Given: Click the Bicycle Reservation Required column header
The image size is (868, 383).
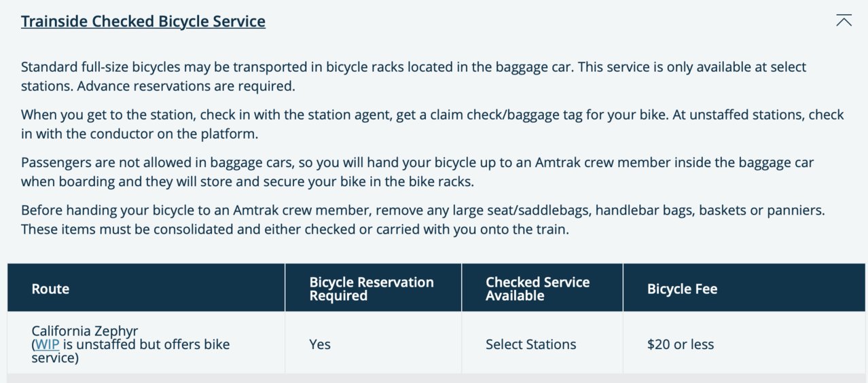Looking at the screenshot, I should click(x=372, y=289).
